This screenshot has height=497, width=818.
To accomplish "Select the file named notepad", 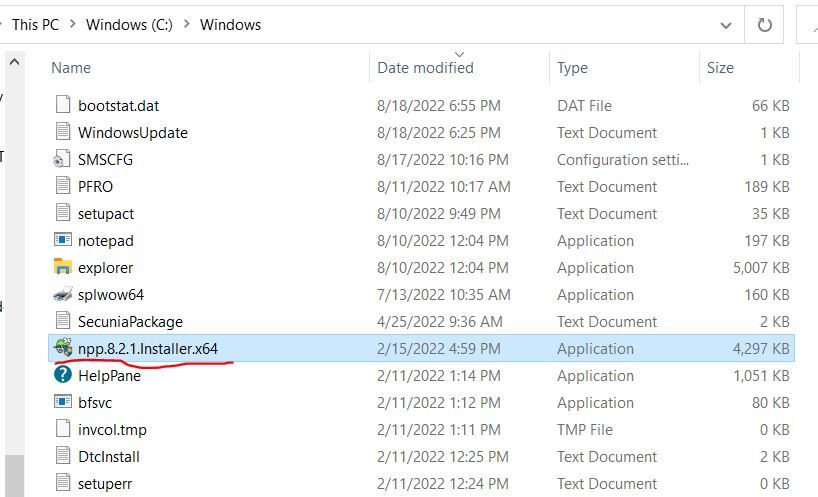I will click(x=106, y=241).
